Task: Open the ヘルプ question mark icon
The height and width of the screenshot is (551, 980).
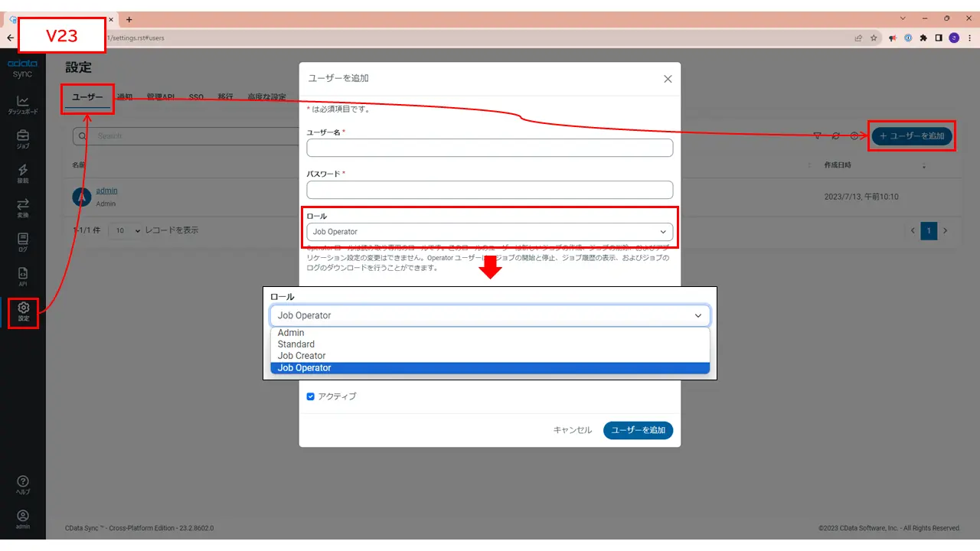Action: click(23, 485)
